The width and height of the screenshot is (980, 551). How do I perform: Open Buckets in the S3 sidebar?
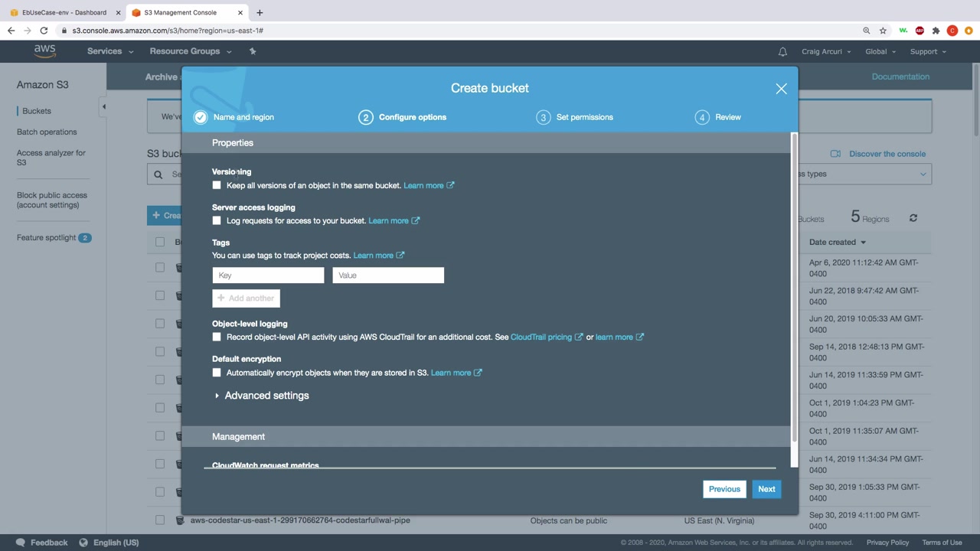[x=37, y=111]
